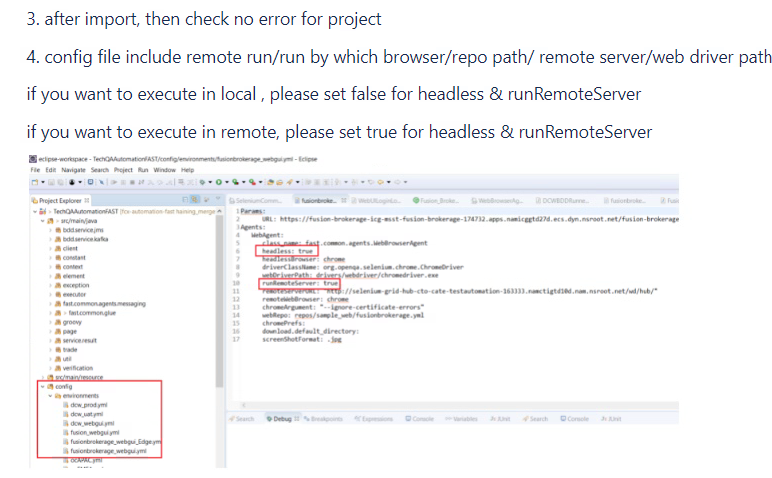This screenshot has height=478, width=772.
Task: Click the Project Explorer filter icon
Action: click(x=207, y=200)
